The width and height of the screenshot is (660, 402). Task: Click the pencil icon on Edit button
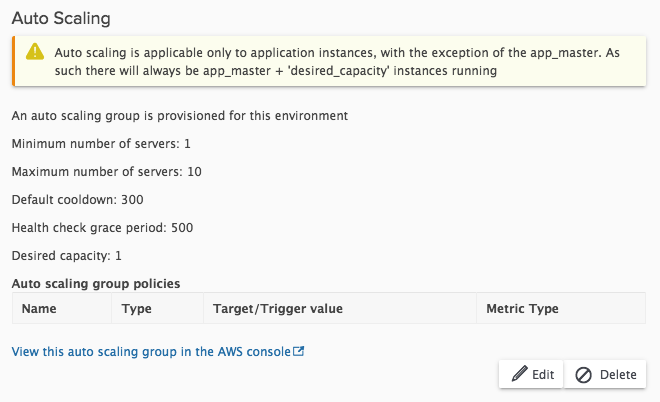pos(519,375)
